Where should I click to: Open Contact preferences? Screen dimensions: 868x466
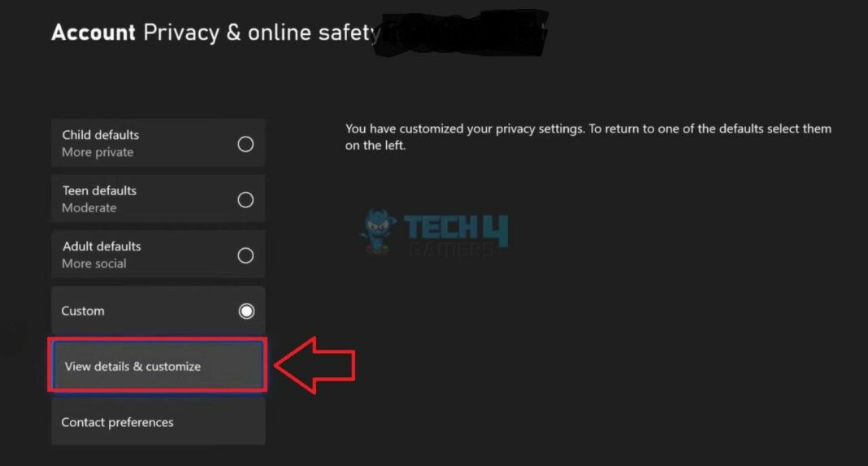tap(158, 421)
